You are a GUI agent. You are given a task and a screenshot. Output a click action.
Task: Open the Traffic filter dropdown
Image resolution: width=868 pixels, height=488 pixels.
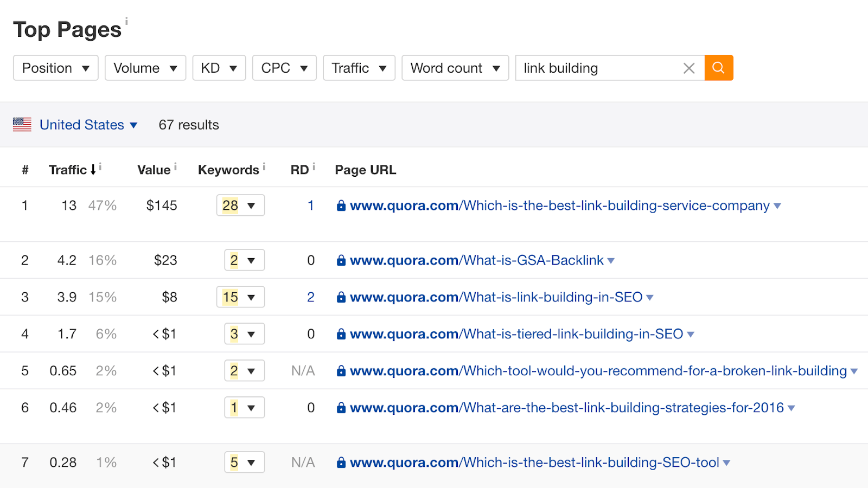click(359, 68)
